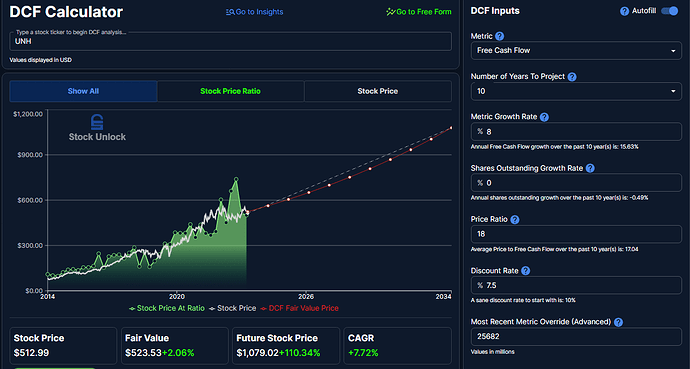The image size is (690, 369).
Task: Click the help icon for Number of Years To Project
Action: 572,77
